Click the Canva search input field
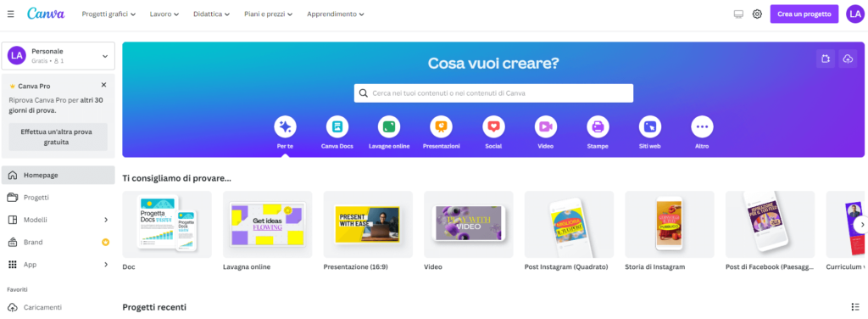 (494, 93)
